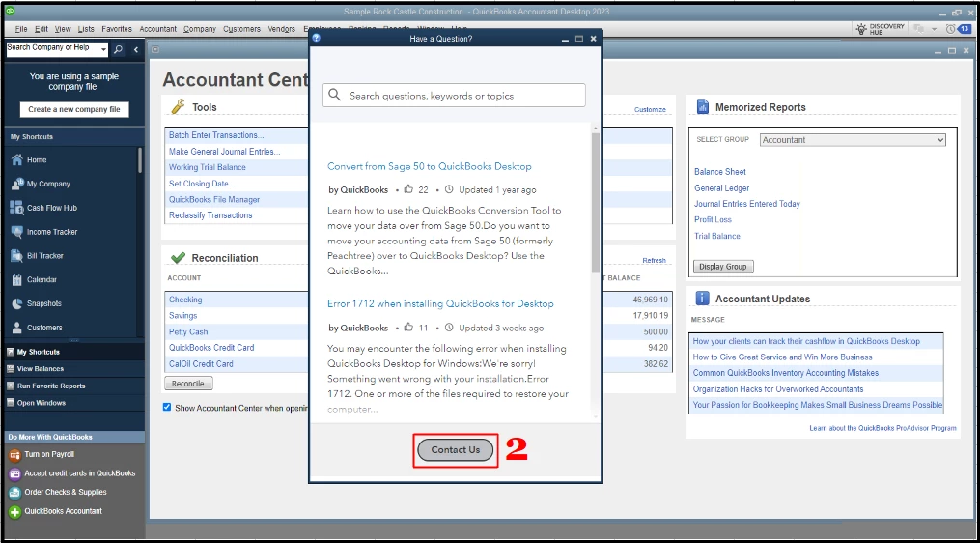
Task: Click the Refresh link in Reconciliation
Action: (655, 260)
